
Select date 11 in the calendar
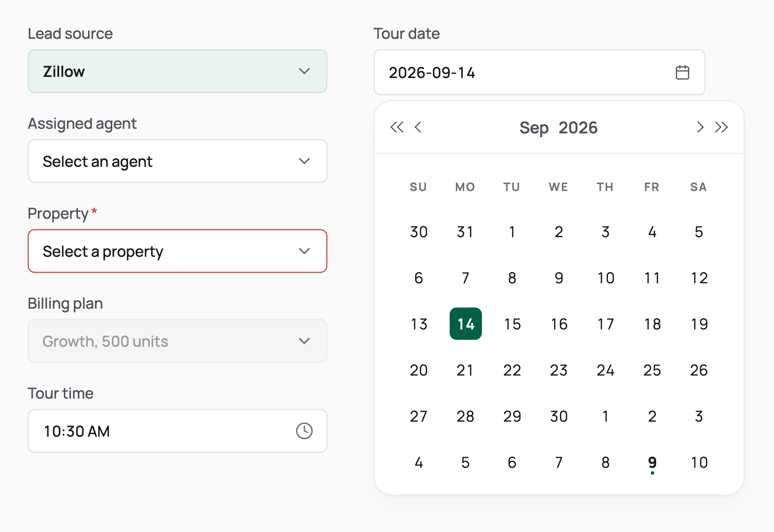click(x=652, y=278)
